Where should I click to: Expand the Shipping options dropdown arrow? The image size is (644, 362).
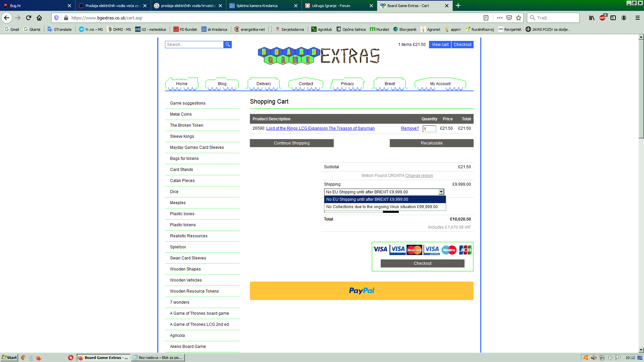coord(441,192)
